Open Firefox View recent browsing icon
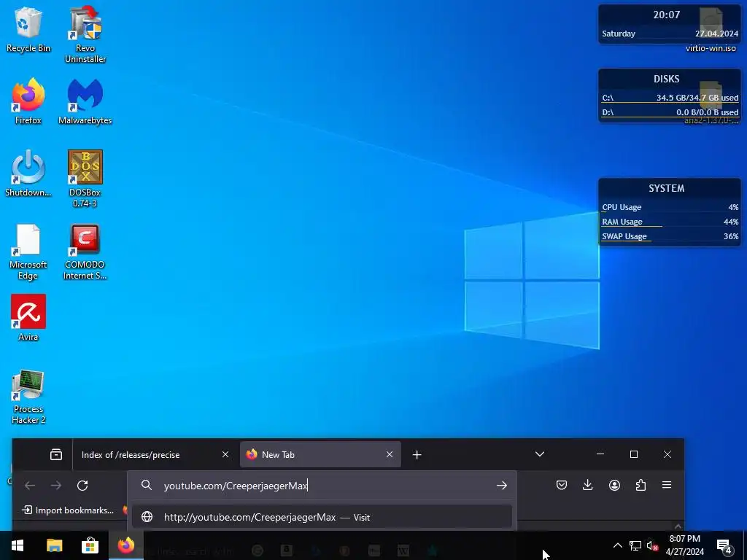This screenshot has width=747, height=560. pos(56,455)
